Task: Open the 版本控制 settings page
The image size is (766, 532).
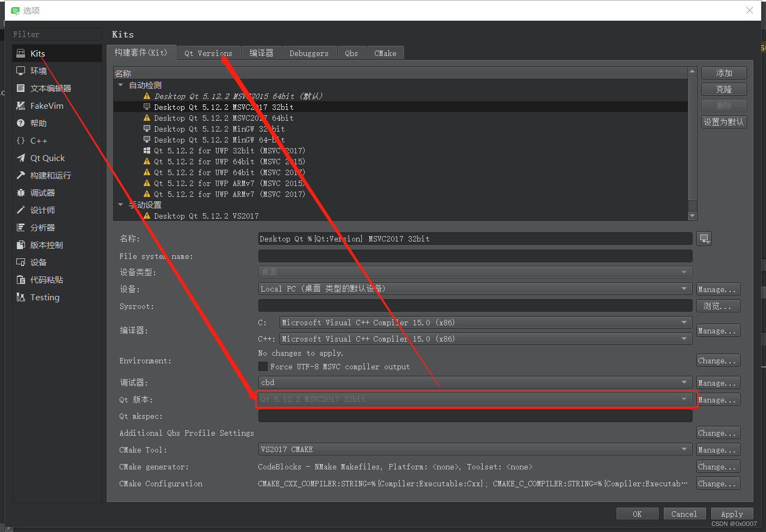Action: [47, 245]
